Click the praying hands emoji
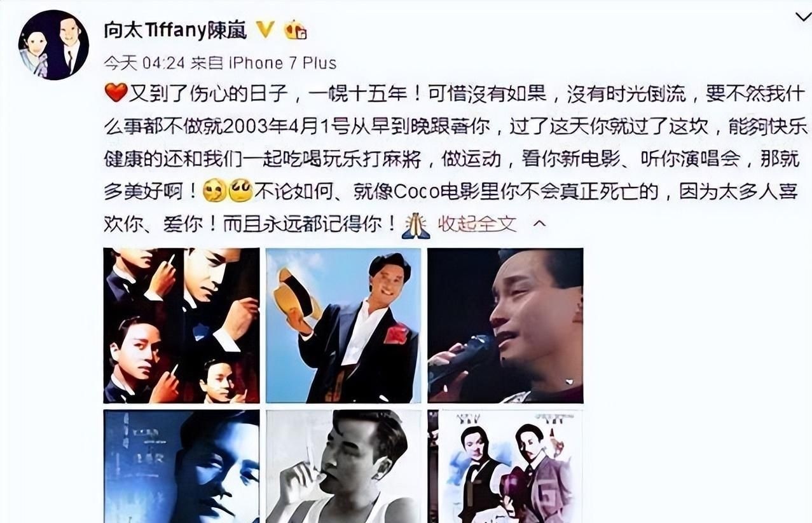 [416, 225]
